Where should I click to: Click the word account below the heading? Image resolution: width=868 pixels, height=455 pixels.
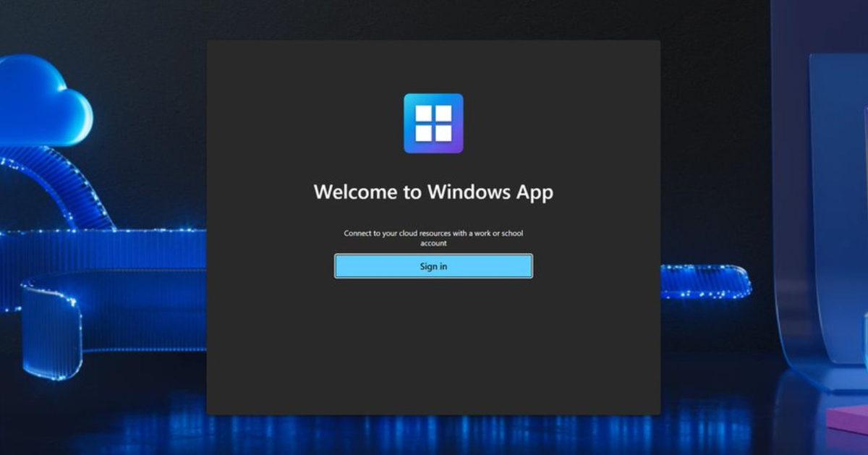433,243
